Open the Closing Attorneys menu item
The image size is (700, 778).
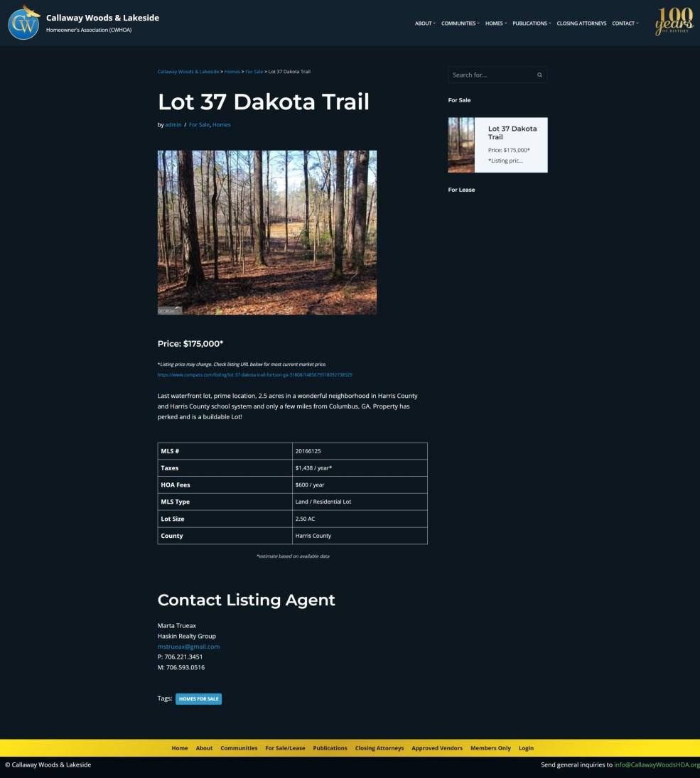tap(581, 23)
